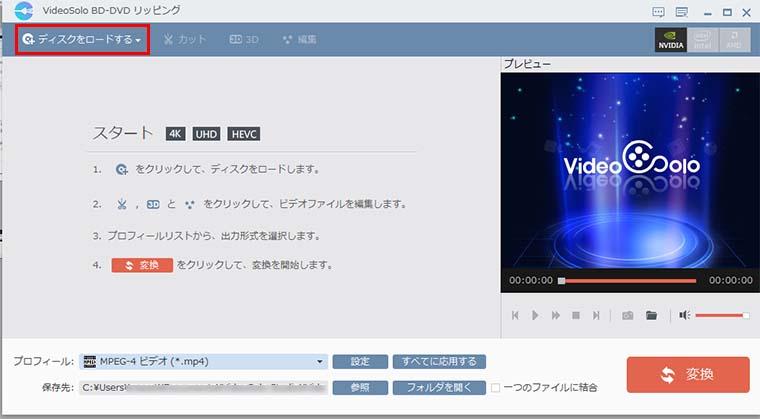Viewport: 760px width, 419px height.
Task: Click the 設定 button
Action: click(359, 361)
